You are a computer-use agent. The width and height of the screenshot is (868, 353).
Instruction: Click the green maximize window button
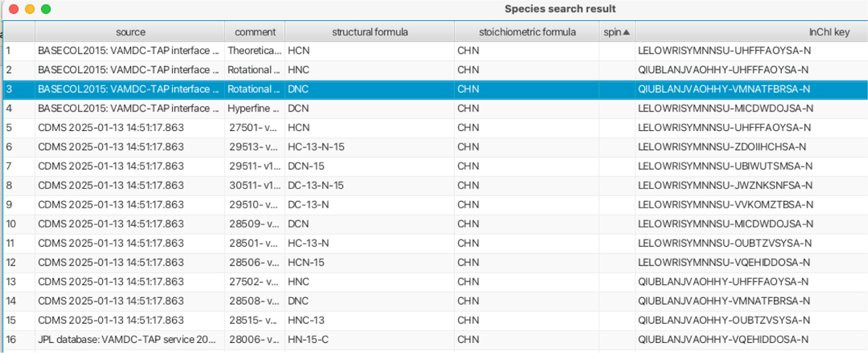(46, 9)
